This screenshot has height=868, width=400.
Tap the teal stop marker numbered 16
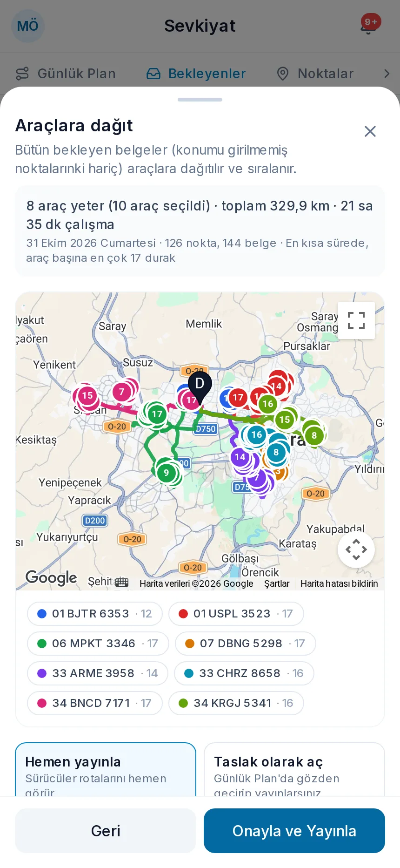(257, 434)
